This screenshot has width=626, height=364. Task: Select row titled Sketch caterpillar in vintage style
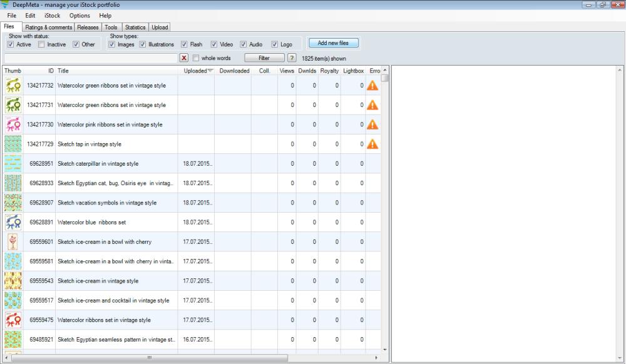point(192,163)
